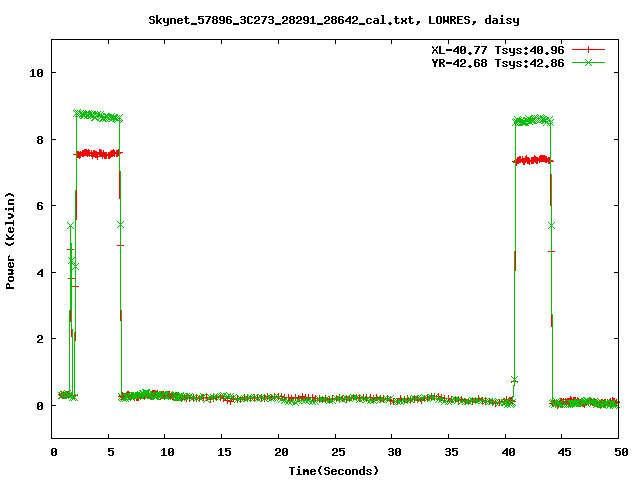This screenshot has width=640, height=480.
Task: Click the first red XL calibration plateau
Action: click(x=98, y=154)
